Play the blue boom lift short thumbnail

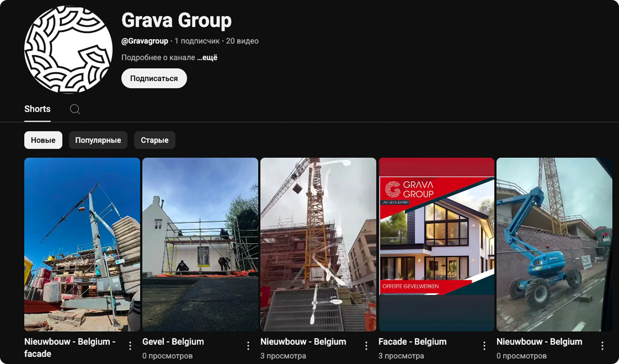(x=554, y=244)
